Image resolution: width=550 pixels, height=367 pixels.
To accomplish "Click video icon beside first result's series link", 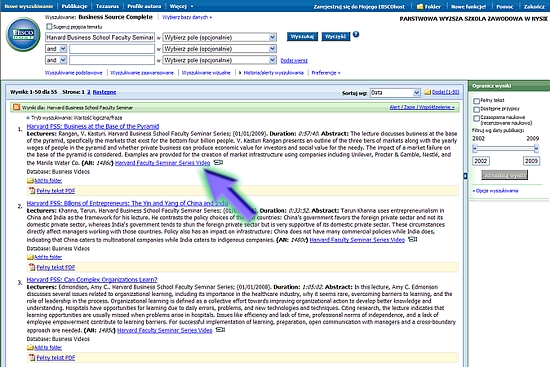I will coord(218,162).
